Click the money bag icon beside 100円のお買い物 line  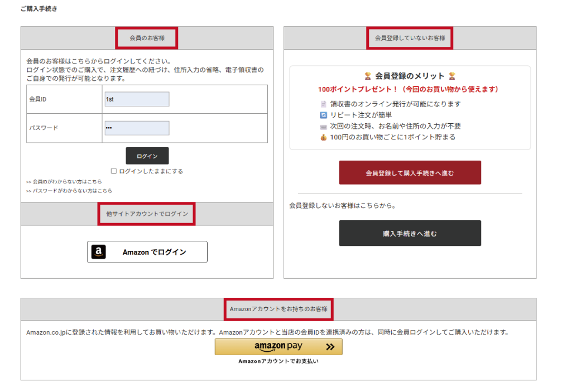click(x=323, y=137)
